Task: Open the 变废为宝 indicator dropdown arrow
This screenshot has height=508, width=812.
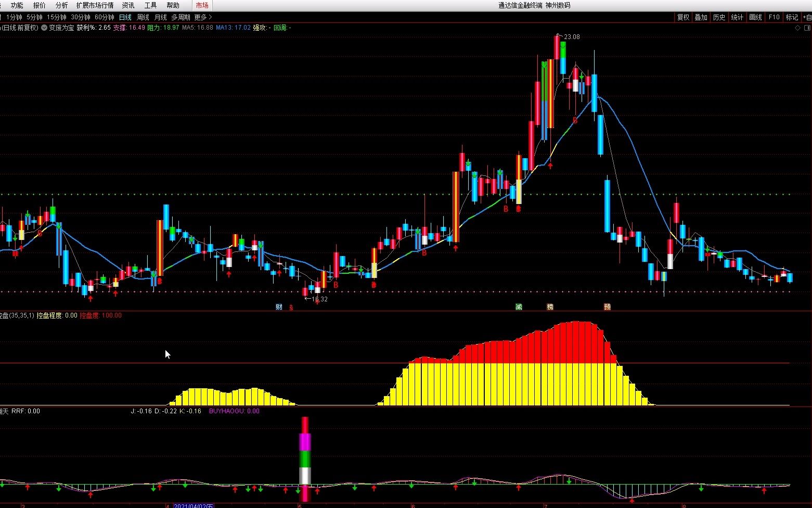Action: point(44,28)
